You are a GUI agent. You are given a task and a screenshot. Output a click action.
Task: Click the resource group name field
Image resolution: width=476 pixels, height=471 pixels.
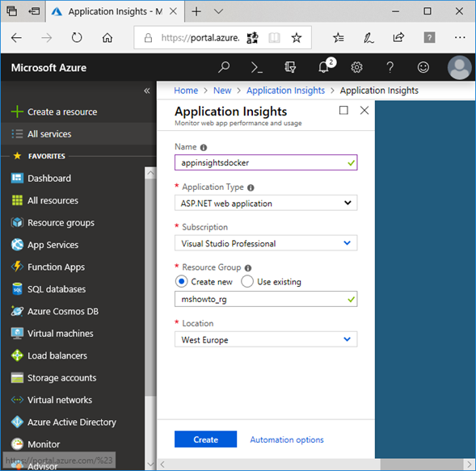point(266,299)
